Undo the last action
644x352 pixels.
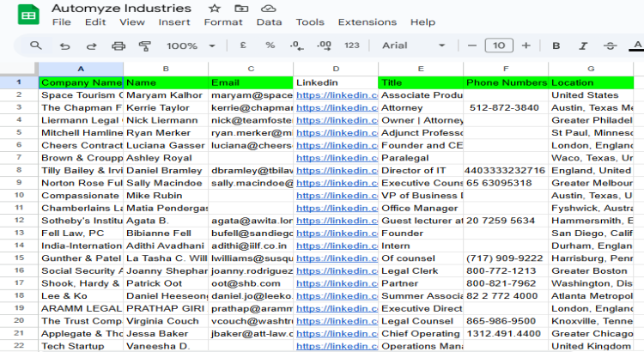click(x=64, y=46)
